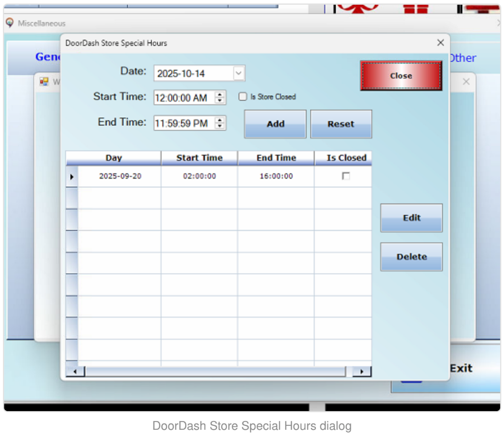Close the background sub-window via its X

click(x=466, y=81)
